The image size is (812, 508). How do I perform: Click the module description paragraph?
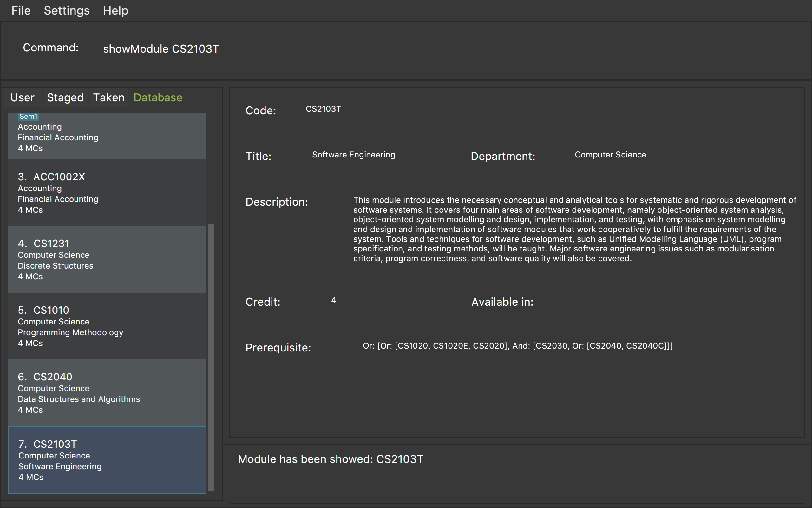pyautogui.click(x=574, y=229)
